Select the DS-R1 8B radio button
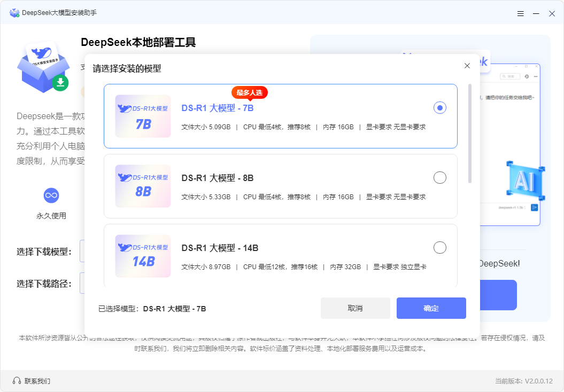 point(439,178)
